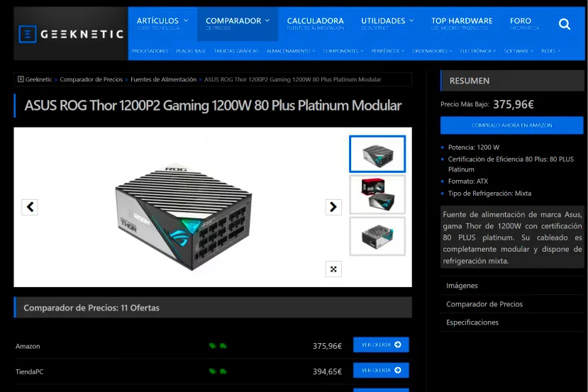Click Amazon row green price tag icon
The height and width of the screenshot is (392, 588).
click(213, 346)
